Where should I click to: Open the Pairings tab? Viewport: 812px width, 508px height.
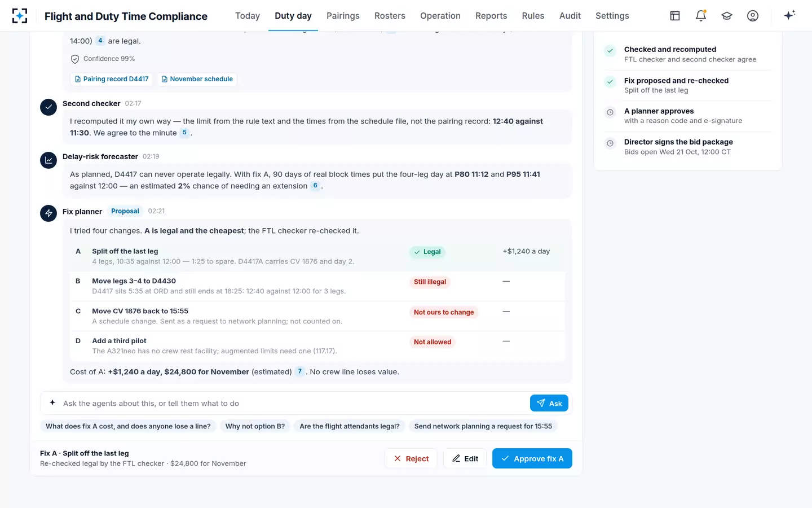click(343, 16)
